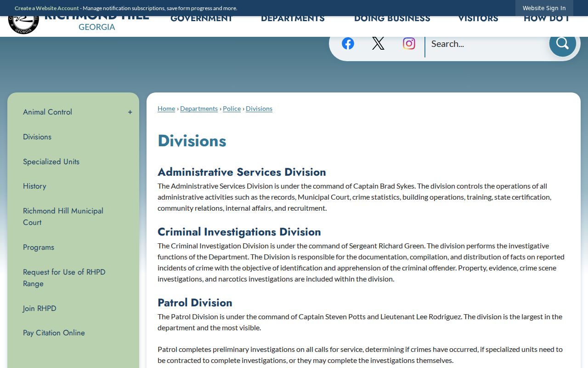Open Specialized Units sidebar link
This screenshot has height=368, width=588.
(51, 162)
